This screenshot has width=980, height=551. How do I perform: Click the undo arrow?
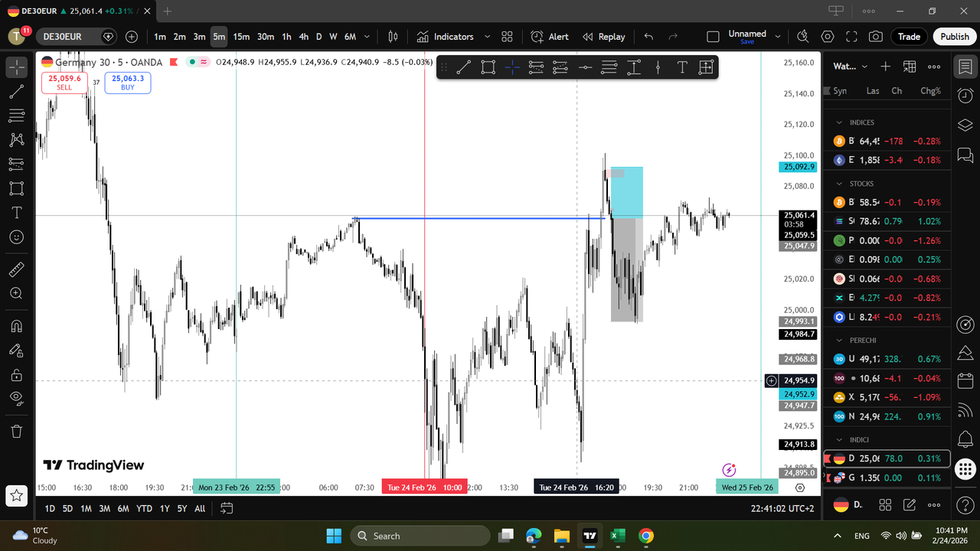coord(649,37)
